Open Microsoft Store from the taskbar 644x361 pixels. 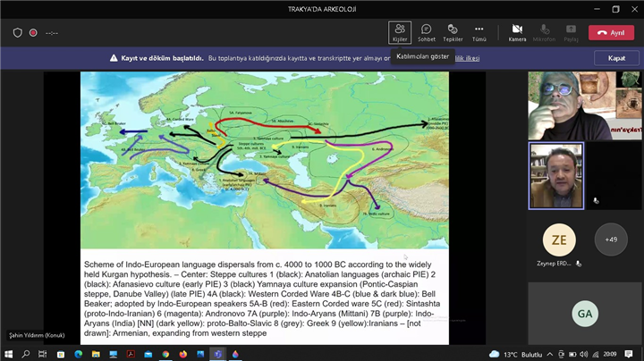pyautogui.click(x=61, y=354)
